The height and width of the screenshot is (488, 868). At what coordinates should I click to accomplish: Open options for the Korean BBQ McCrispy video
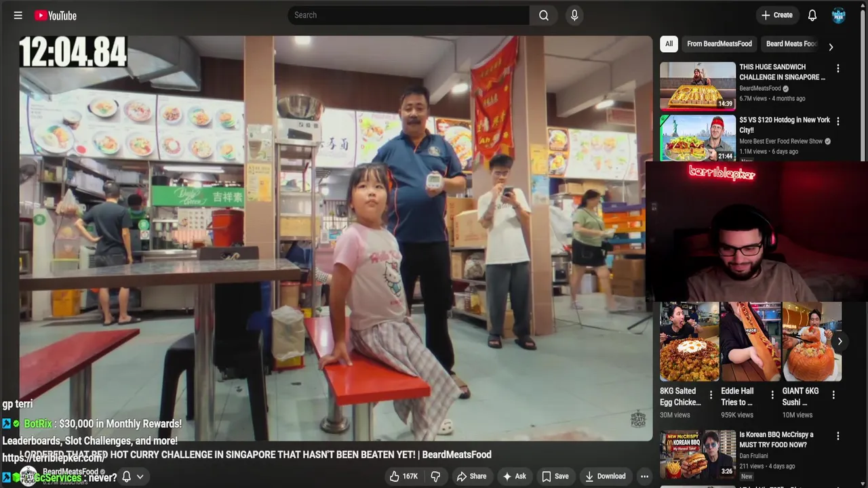pos(838,436)
